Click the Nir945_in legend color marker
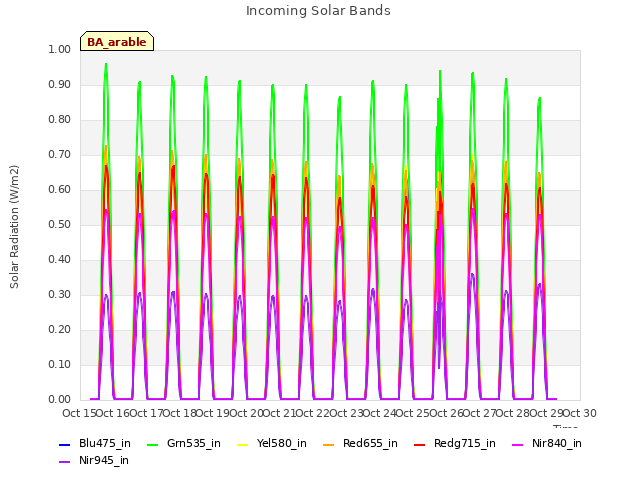 point(64,462)
